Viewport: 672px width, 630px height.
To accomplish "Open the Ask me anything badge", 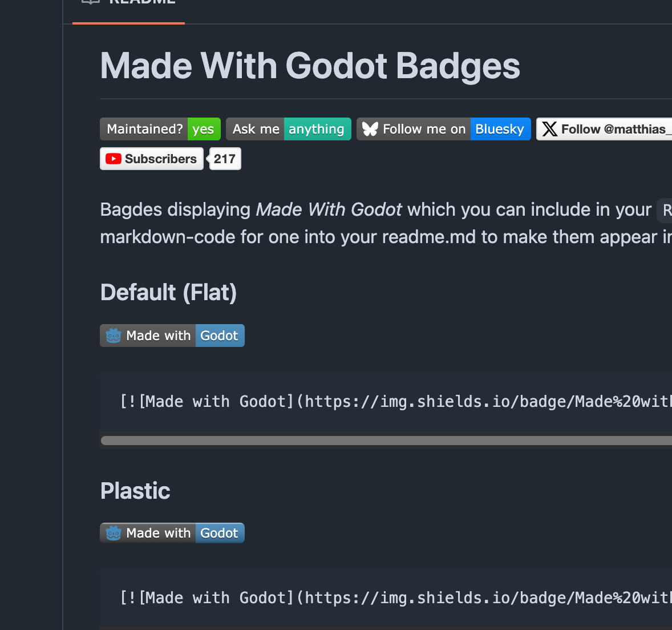I will pyautogui.click(x=289, y=129).
